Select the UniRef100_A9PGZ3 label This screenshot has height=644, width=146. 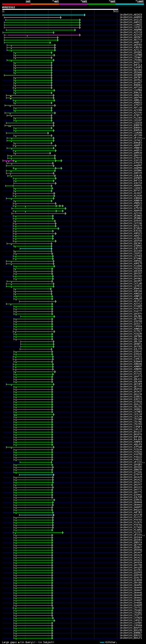click(x=131, y=233)
